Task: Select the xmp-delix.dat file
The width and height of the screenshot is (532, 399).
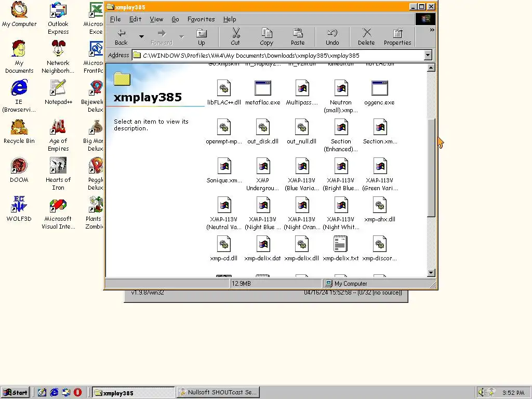Action: pos(262,249)
